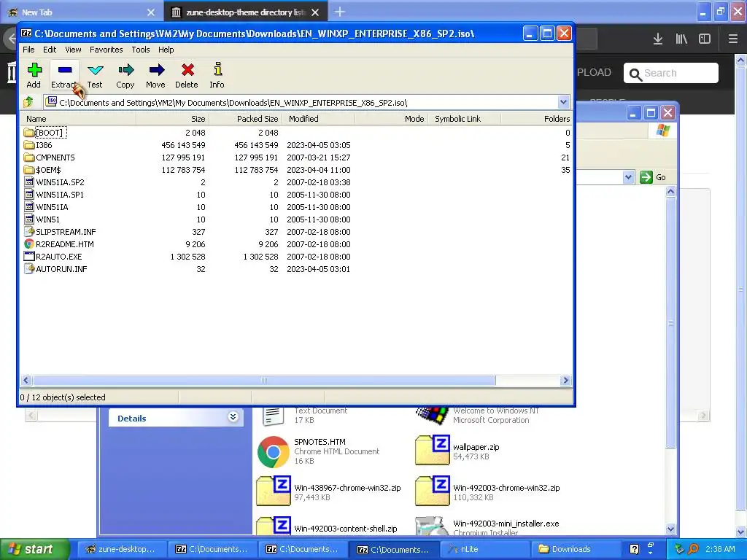Click the up-one-level folder icon
747x560 pixels.
[x=28, y=101]
